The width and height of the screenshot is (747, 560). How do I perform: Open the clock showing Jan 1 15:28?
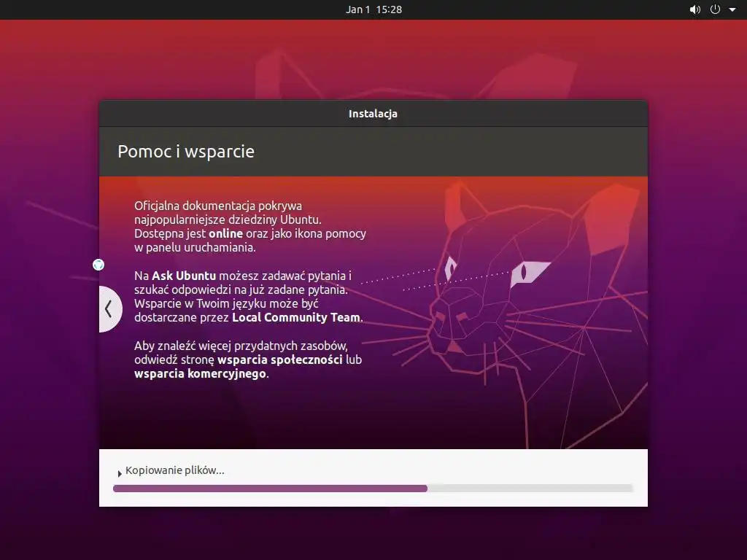coord(373,9)
